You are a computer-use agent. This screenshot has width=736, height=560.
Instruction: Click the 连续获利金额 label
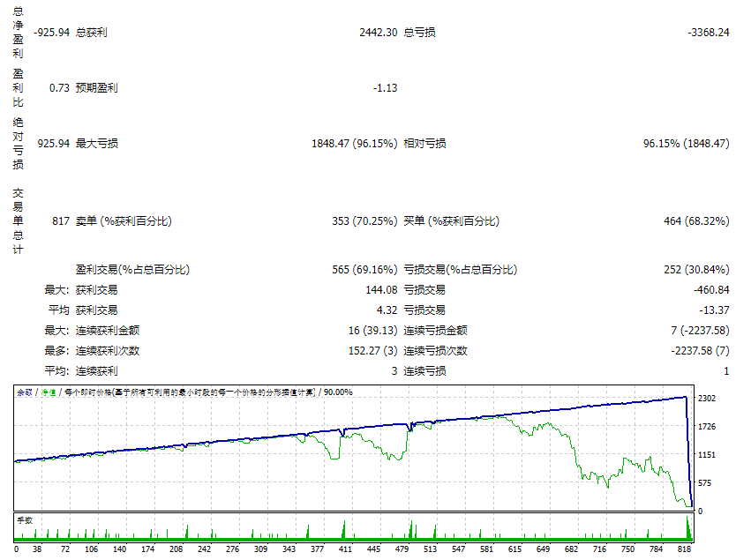(x=108, y=330)
